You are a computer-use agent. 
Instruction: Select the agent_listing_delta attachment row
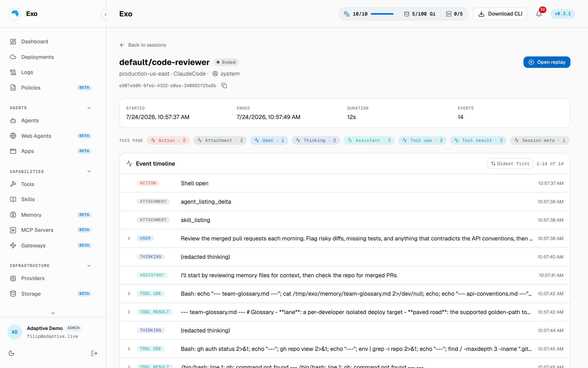pyautogui.click(x=345, y=202)
